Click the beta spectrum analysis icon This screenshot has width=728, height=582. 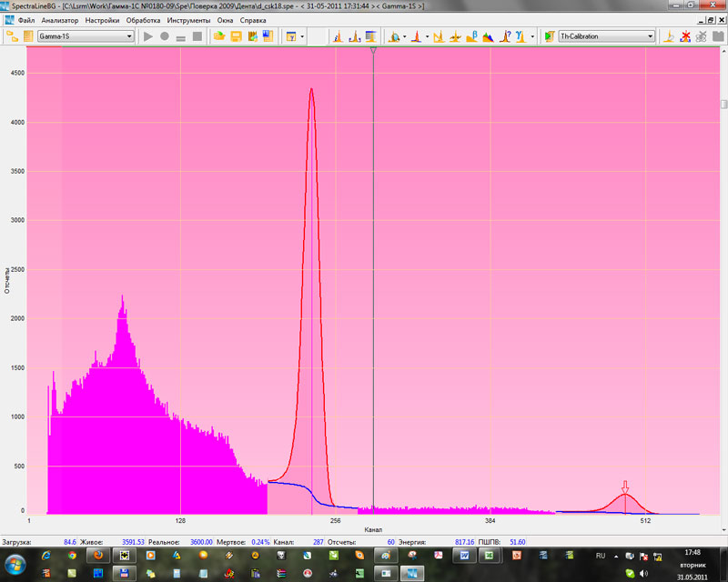click(x=470, y=36)
